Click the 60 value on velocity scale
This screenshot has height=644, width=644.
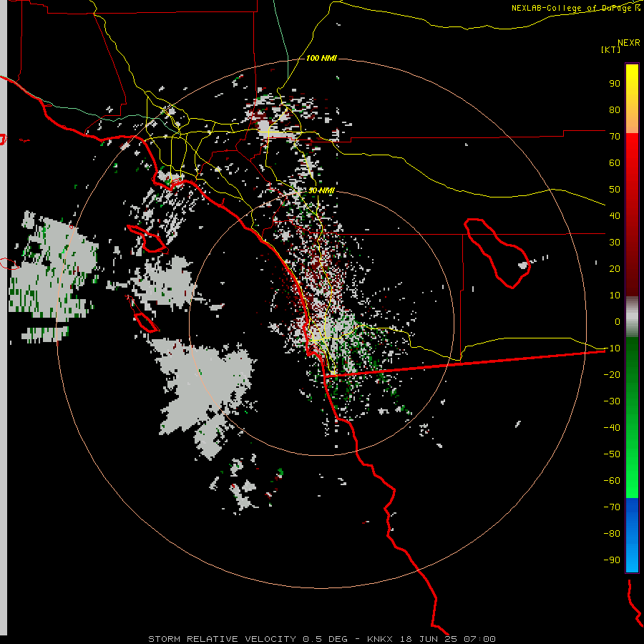pyautogui.click(x=615, y=162)
